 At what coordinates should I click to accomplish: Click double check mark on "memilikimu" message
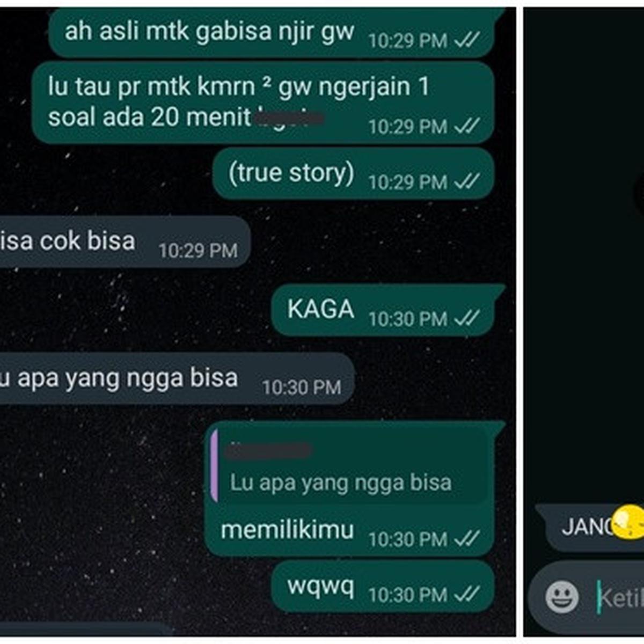pyautogui.click(x=466, y=538)
